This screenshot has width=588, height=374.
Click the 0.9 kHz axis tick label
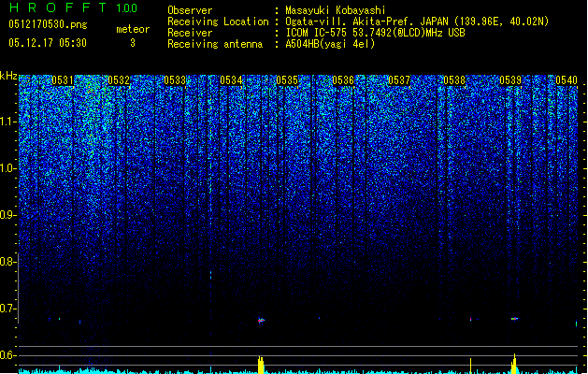[x=6, y=215]
